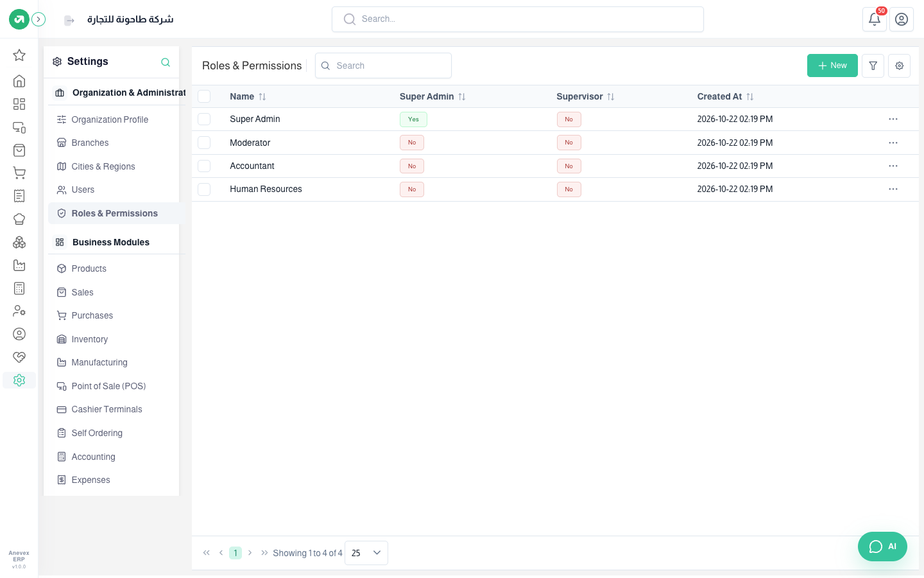Open chef hat icon in left rail

click(x=19, y=219)
